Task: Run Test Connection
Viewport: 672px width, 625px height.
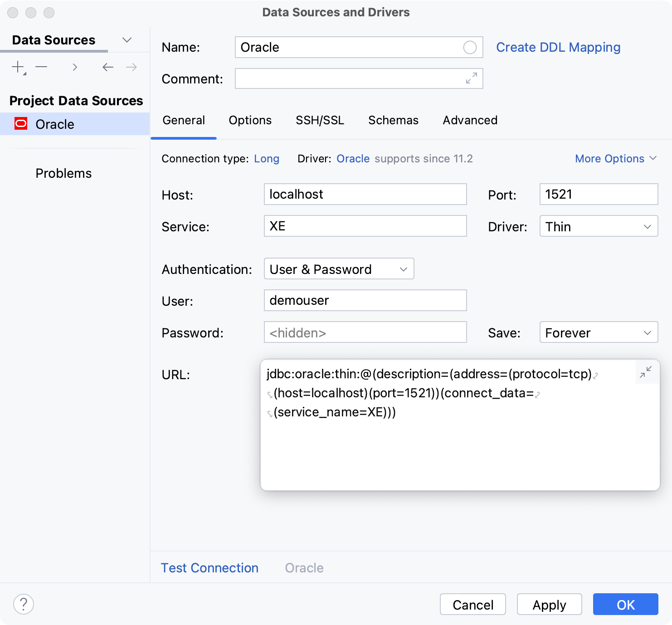Action: pyautogui.click(x=209, y=567)
